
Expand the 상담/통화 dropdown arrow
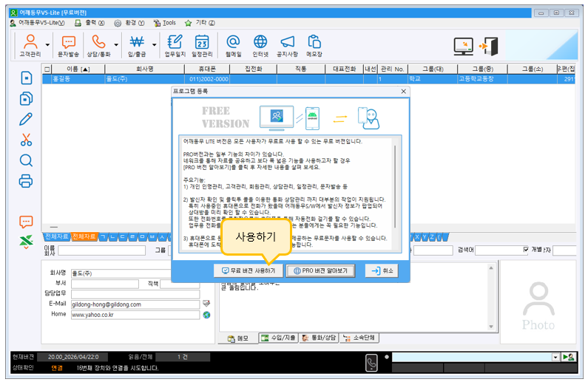click(116, 45)
